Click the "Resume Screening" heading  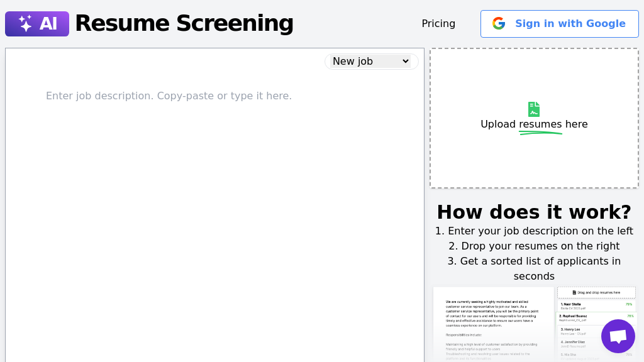[x=184, y=23]
